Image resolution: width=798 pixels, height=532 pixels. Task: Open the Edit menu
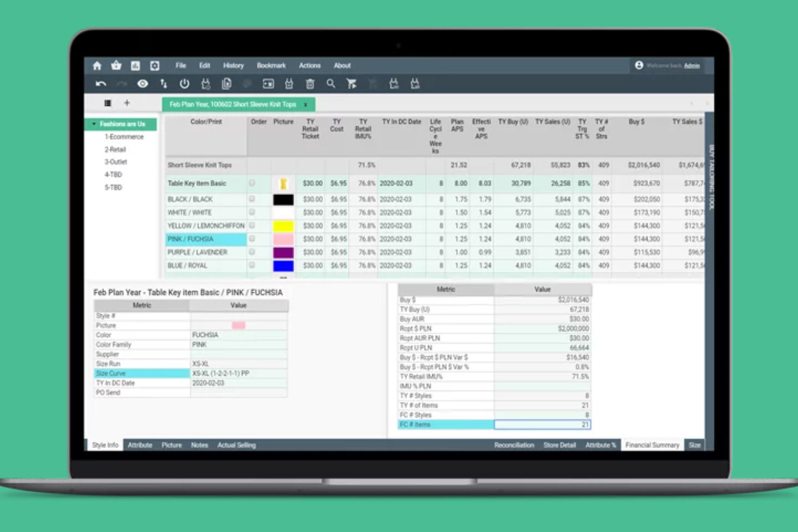click(204, 66)
